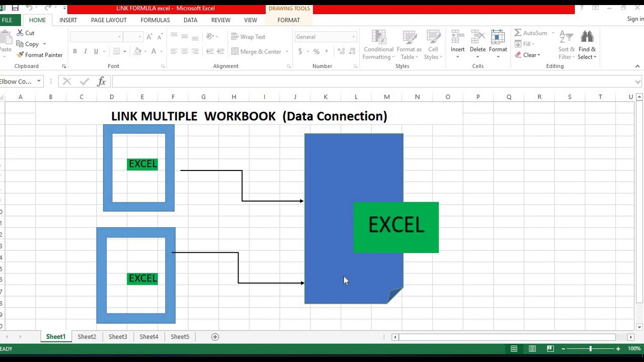Activate the Format Painter
The width and height of the screenshot is (644, 362).
click(39, 55)
